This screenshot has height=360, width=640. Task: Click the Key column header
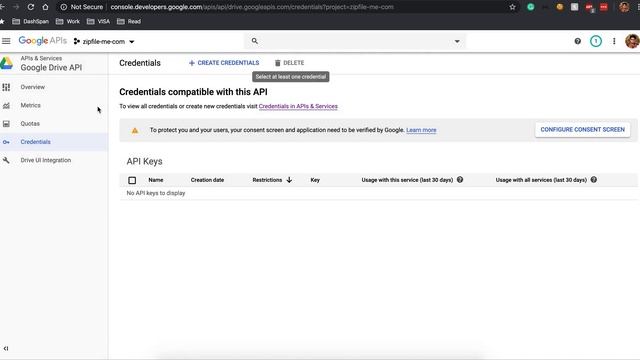315,180
